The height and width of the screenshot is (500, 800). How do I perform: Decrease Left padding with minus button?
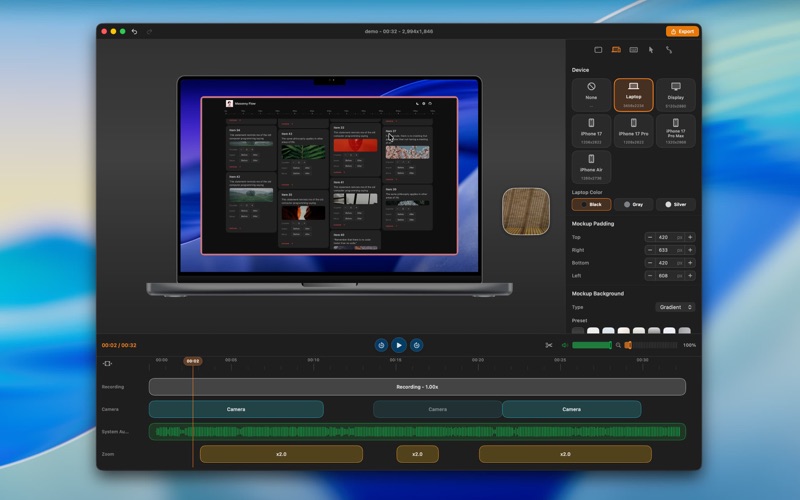pyautogui.click(x=649, y=276)
